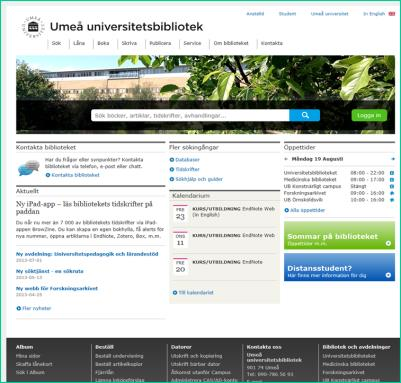Open Beställ artikelkopior footer link
The height and width of the screenshot is (383, 401).
tap(119, 364)
